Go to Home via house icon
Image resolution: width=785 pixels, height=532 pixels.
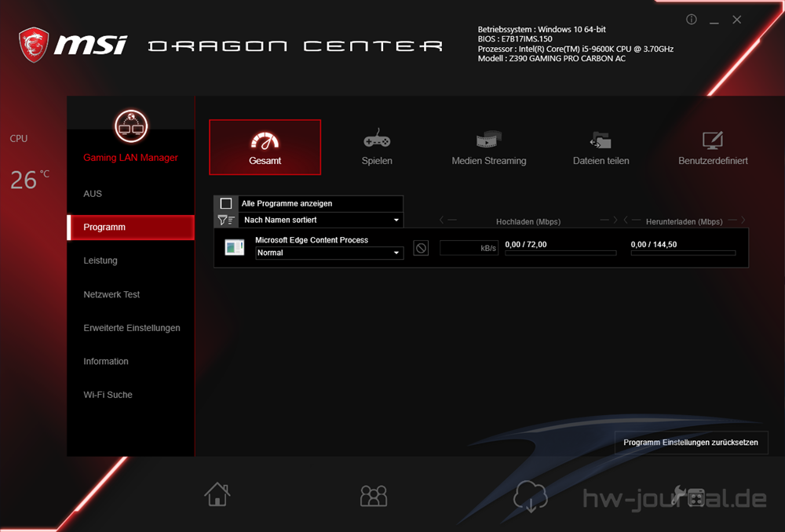(217, 494)
